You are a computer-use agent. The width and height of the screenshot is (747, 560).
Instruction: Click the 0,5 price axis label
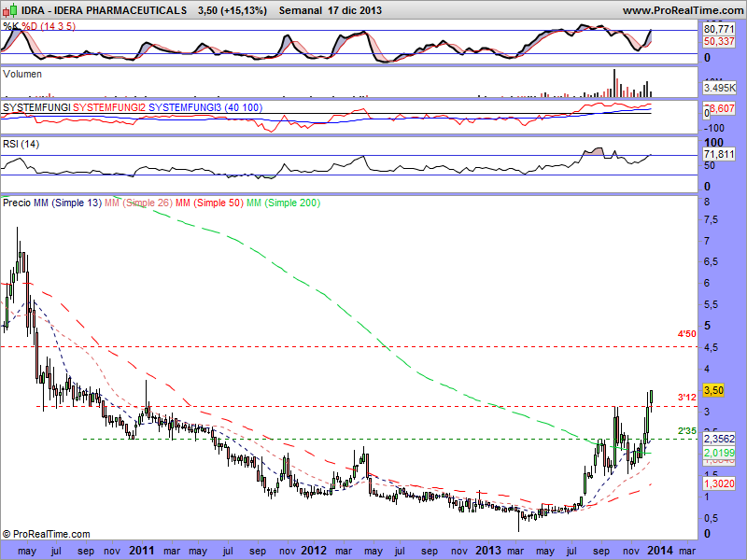click(x=712, y=518)
